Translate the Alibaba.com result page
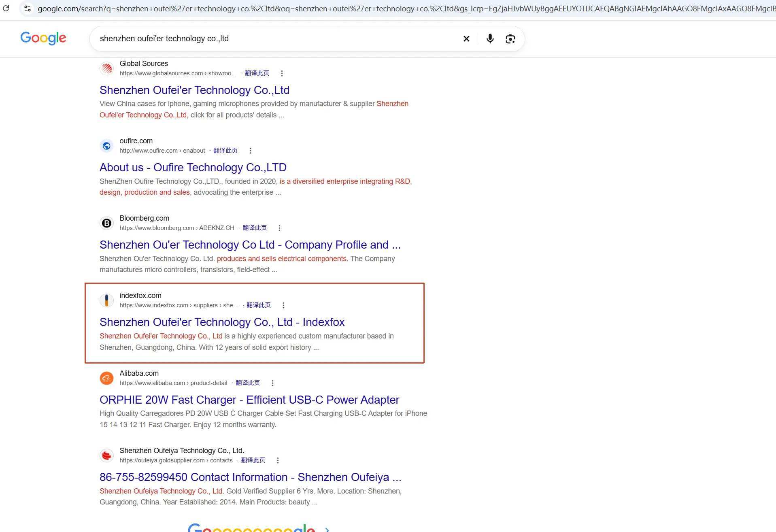This screenshot has width=776, height=532. point(248,383)
